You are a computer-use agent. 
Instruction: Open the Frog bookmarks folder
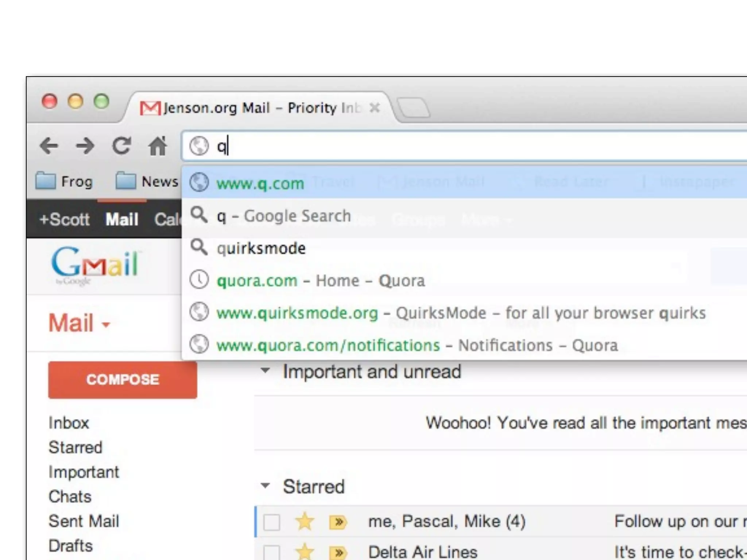pos(64,181)
